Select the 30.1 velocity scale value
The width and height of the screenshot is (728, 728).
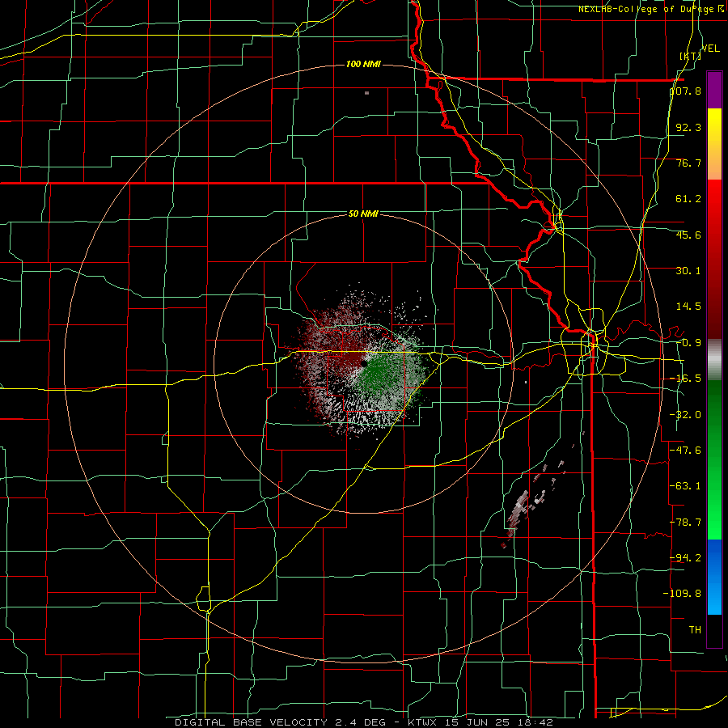pos(688,271)
